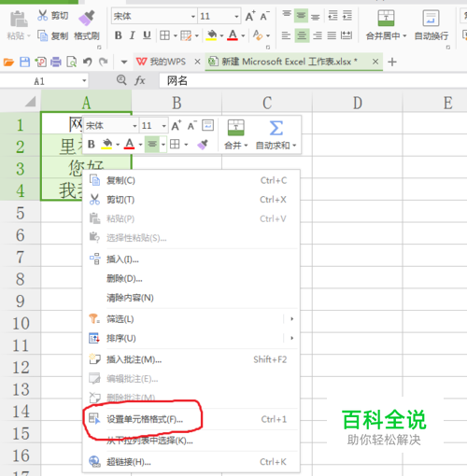Viewport: 467px width, 476px height.
Task: Open the ribbon font name dropdown
Action: pos(193,16)
